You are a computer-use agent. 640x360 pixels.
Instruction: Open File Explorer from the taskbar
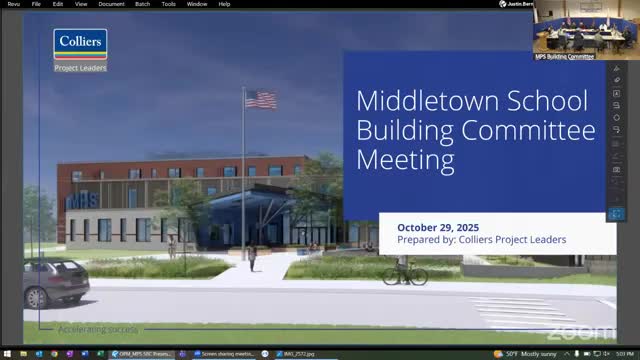(23, 354)
